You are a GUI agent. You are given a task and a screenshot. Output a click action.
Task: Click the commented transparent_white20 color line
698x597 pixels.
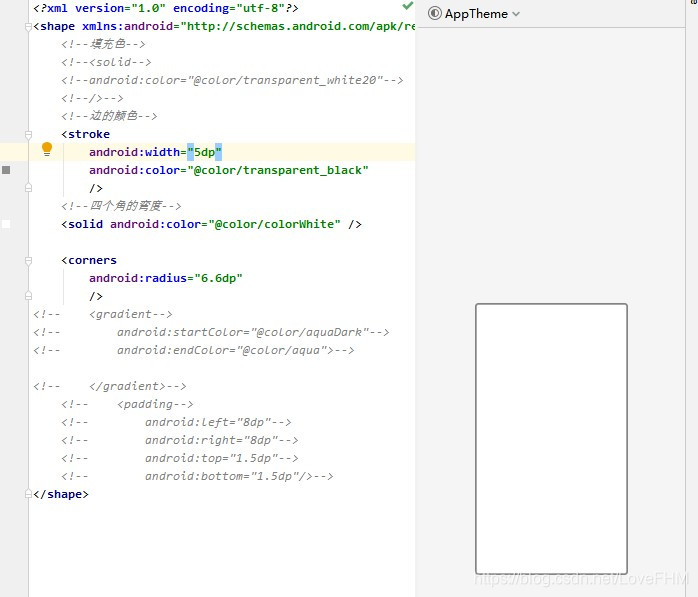click(x=232, y=80)
